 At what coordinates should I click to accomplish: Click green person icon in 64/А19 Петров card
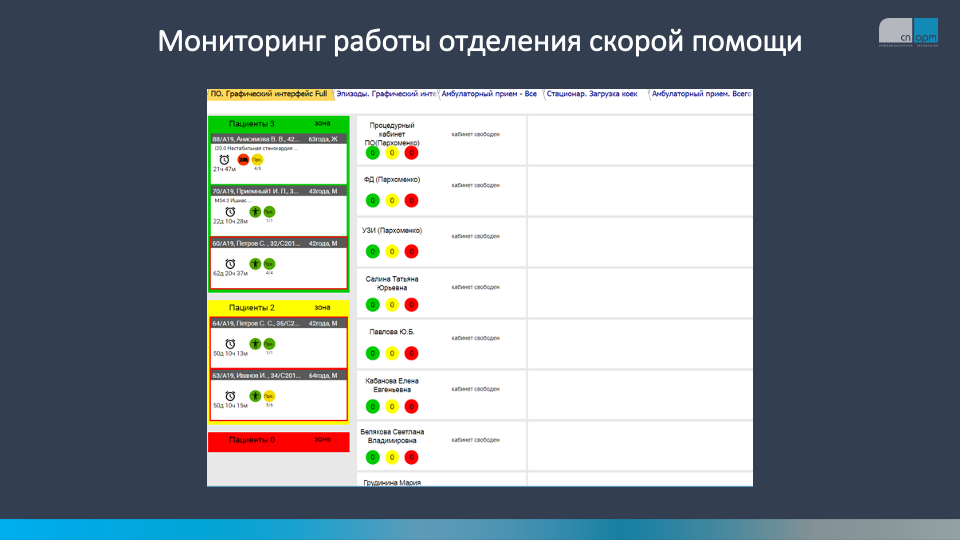point(255,344)
